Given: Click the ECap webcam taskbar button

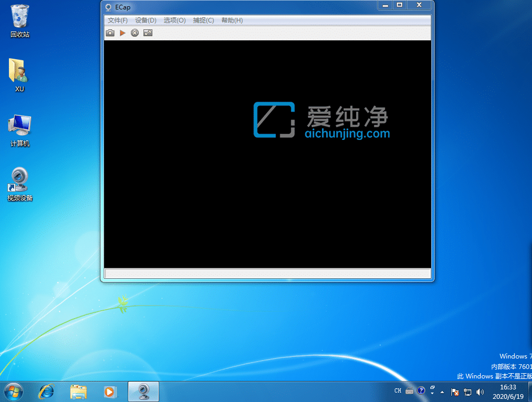Looking at the screenshot, I should pyautogui.click(x=143, y=392).
